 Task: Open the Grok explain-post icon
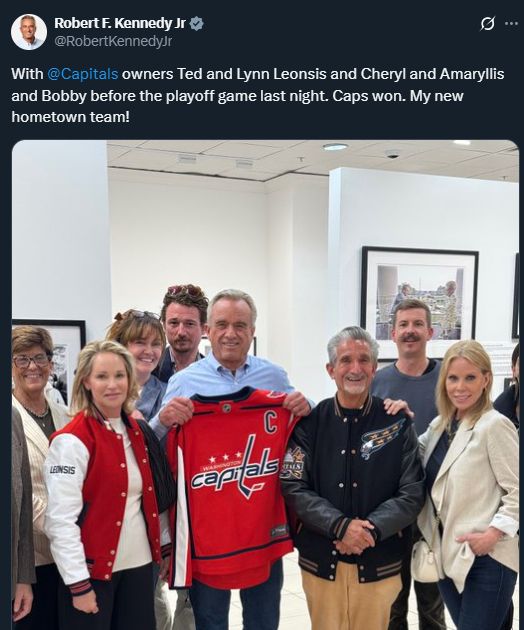(x=487, y=24)
